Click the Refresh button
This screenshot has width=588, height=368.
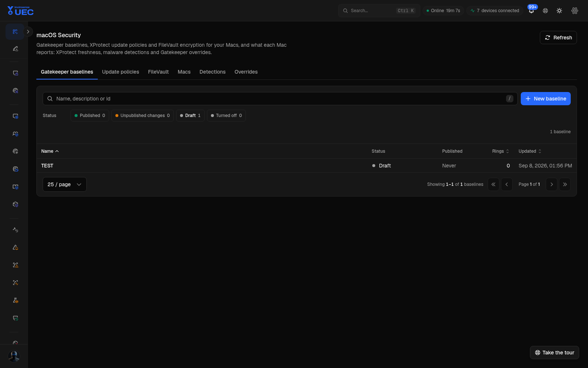pos(558,38)
